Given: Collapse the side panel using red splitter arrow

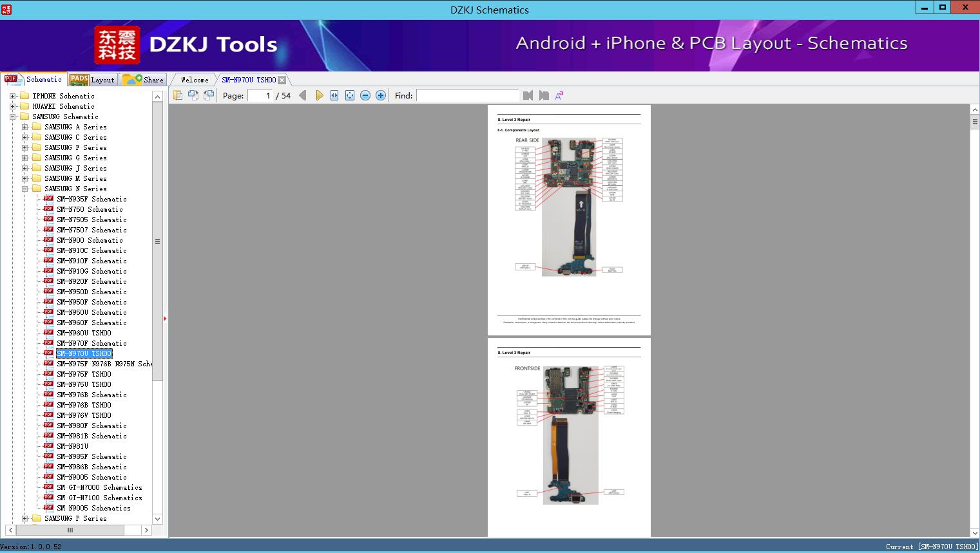Looking at the screenshot, I should tap(165, 318).
